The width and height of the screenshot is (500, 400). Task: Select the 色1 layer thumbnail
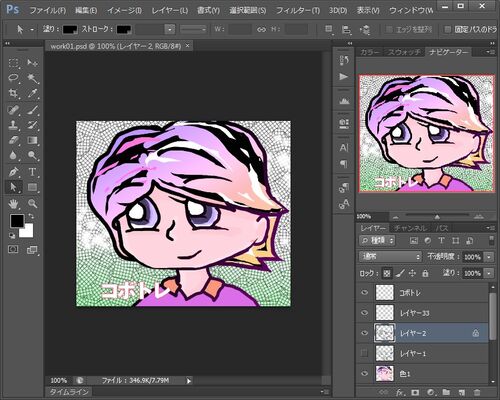(385, 373)
